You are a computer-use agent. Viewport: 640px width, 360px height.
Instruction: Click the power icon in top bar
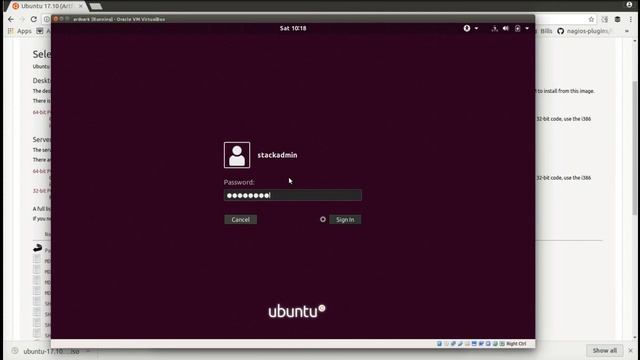click(518, 29)
